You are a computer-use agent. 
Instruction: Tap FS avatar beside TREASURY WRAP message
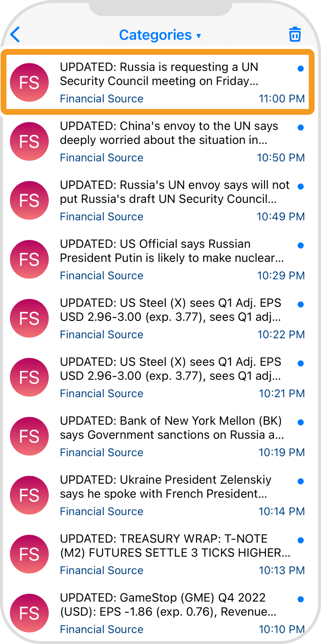coord(29,554)
